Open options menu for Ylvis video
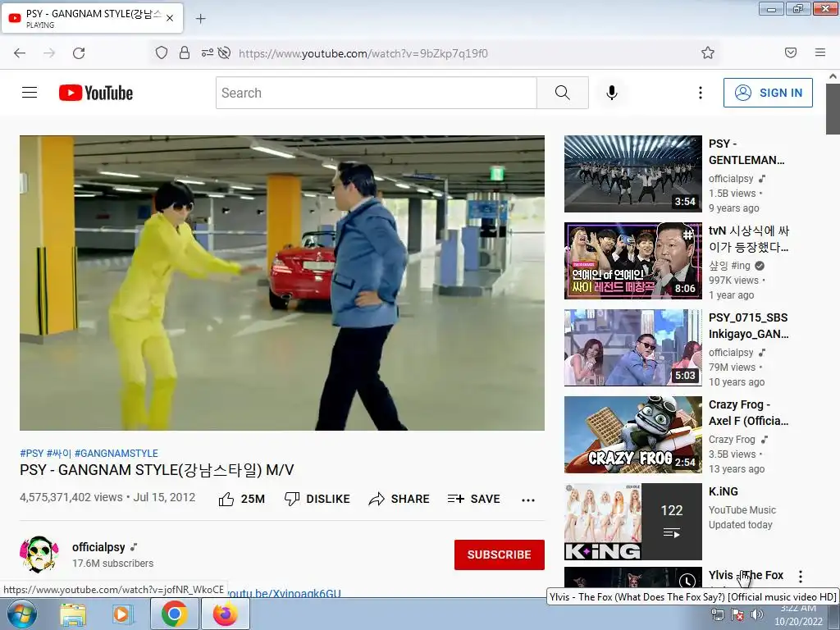This screenshot has width=840, height=630. (801, 577)
